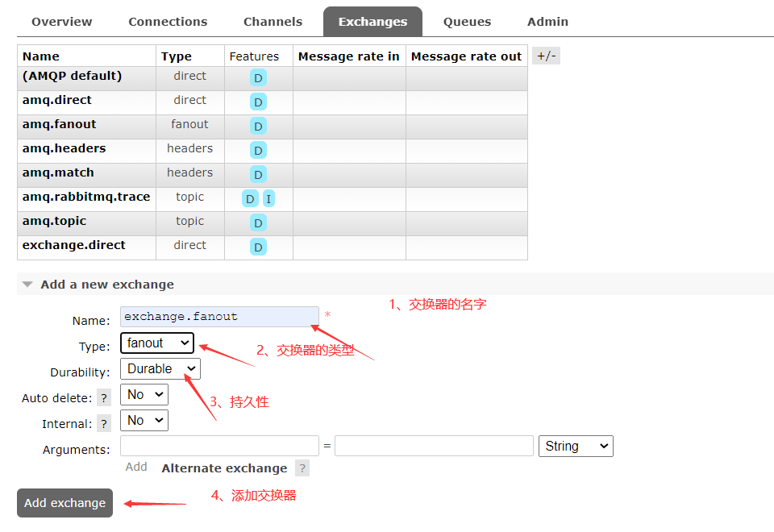The width and height of the screenshot is (774, 532).
Task: Click the Arguments value input field
Action: pyautogui.click(x=434, y=446)
